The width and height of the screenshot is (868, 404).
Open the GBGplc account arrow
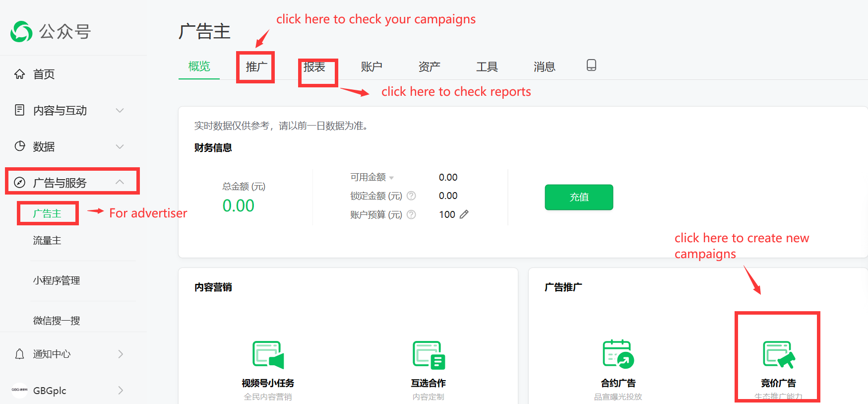coord(121,390)
